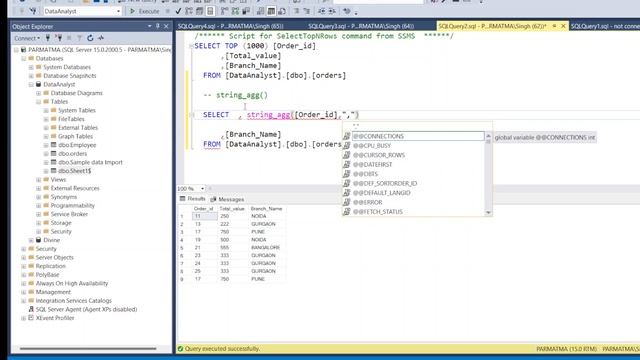Expand the Views folder node

pos(38,180)
